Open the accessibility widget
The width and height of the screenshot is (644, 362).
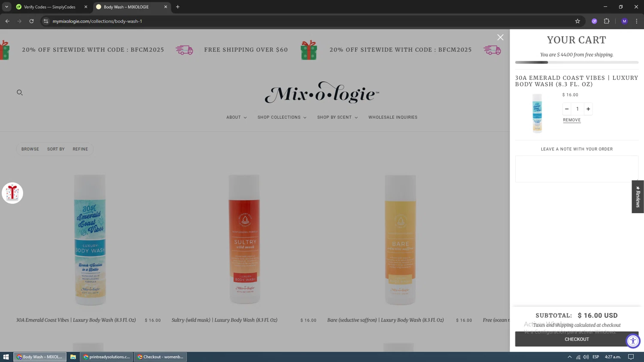tap(633, 341)
